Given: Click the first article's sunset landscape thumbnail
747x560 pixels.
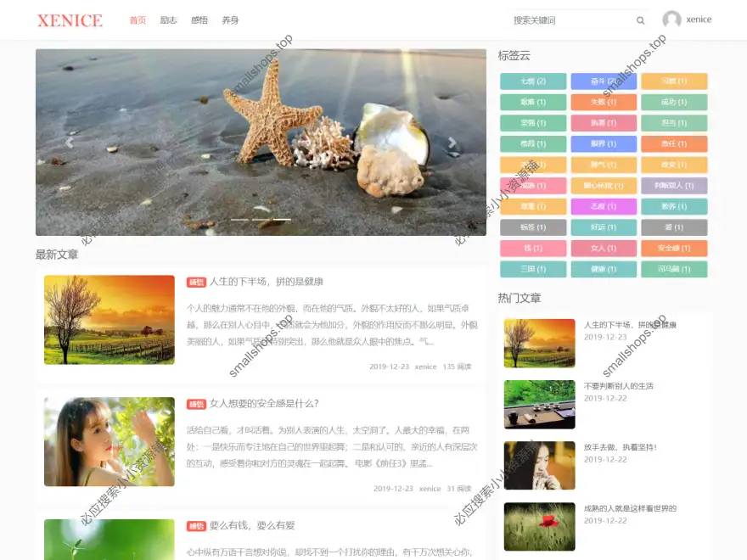Looking at the screenshot, I should point(109,320).
